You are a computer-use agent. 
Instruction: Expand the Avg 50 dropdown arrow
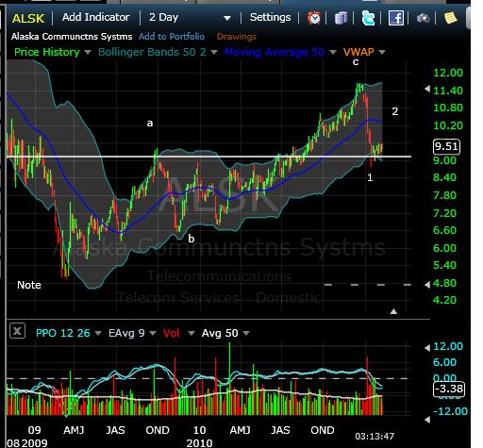[x=246, y=333]
